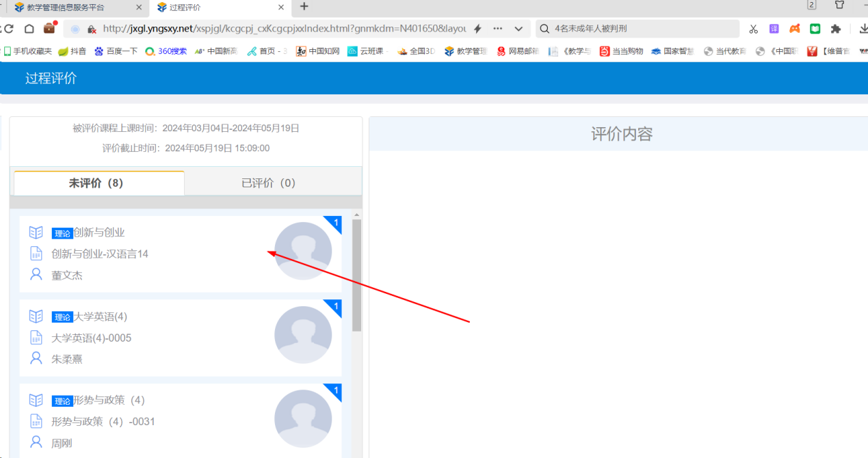
Task: Click the three-dots more button in address bar
Action: (x=498, y=29)
